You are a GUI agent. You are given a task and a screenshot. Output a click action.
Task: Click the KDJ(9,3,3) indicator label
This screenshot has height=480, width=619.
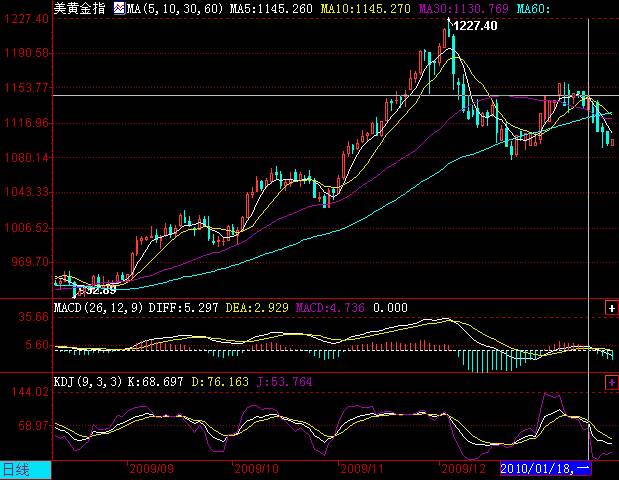click(x=89, y=382)
